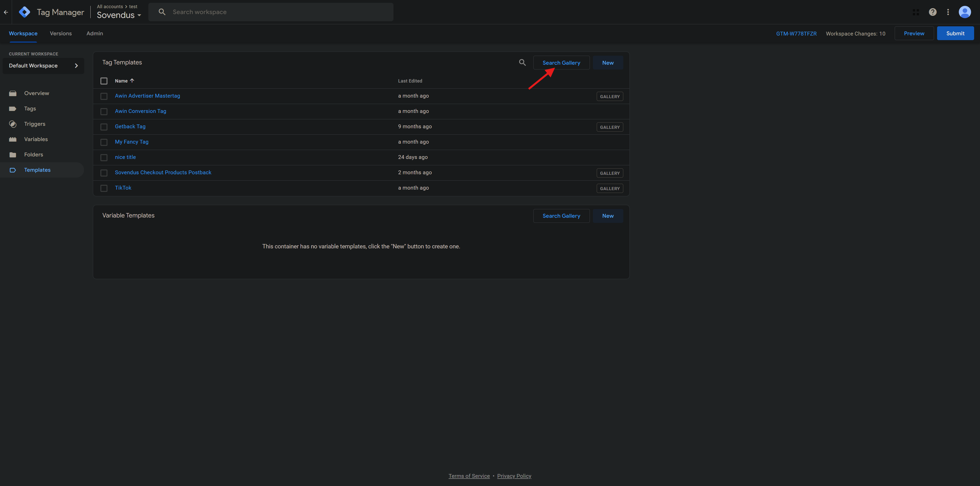
Task: Check the Getback Tag row checkbox
Action: [x=104, y=127]
